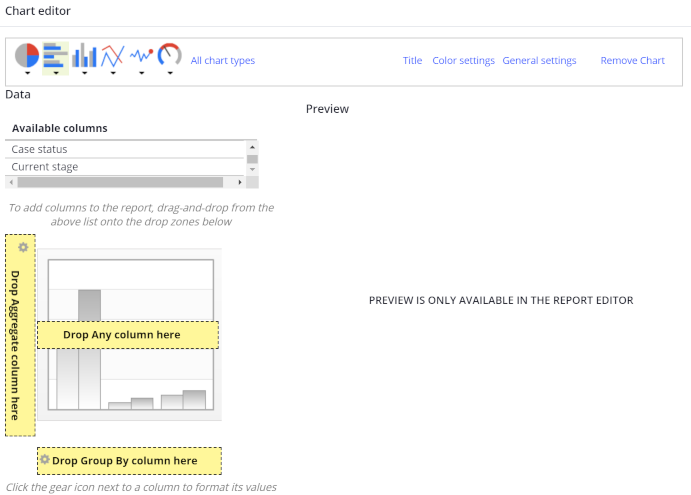
Task: Select the horizontal bar chart type icon
Action: pos(55,55)
